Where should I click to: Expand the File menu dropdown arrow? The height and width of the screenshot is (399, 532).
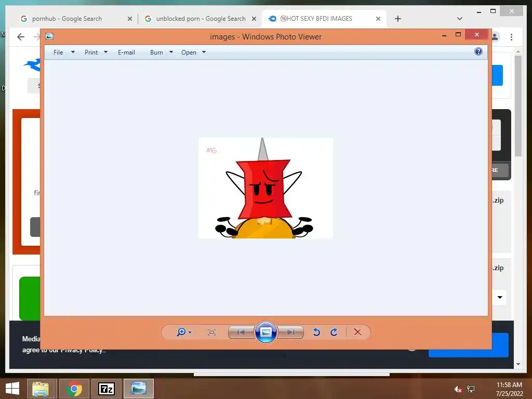point(73,52)
